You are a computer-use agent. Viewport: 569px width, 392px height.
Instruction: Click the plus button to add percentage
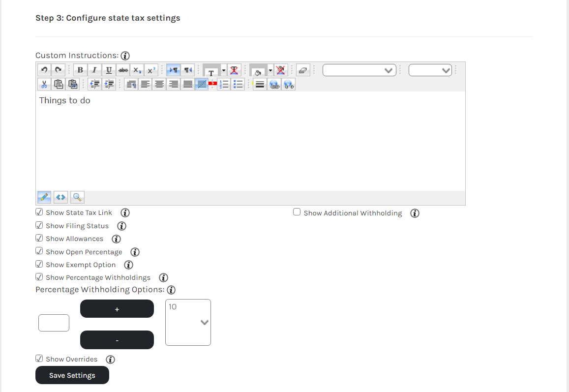click(x=117, y=309)
